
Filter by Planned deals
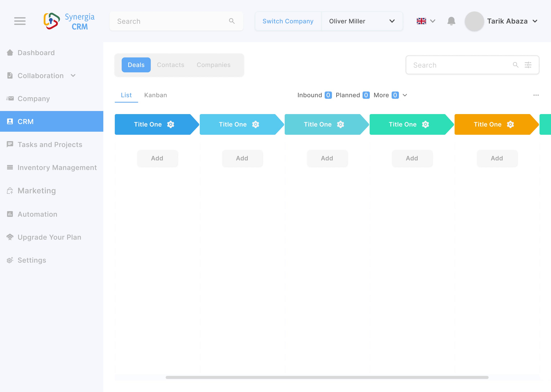pyautogui.click(x=352, y=95)
